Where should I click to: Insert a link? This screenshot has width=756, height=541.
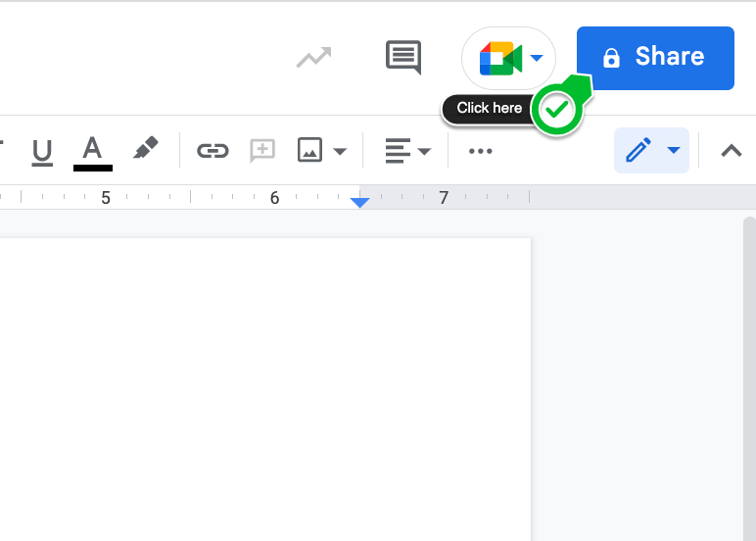(x=213, y=151)
